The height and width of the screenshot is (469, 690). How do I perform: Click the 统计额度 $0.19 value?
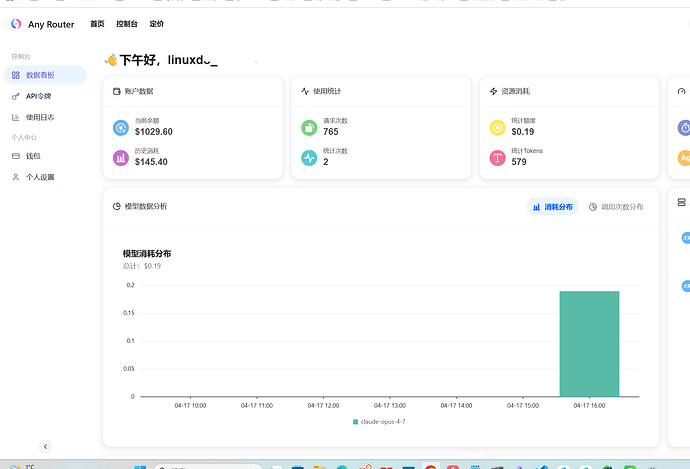click(523, 132)
